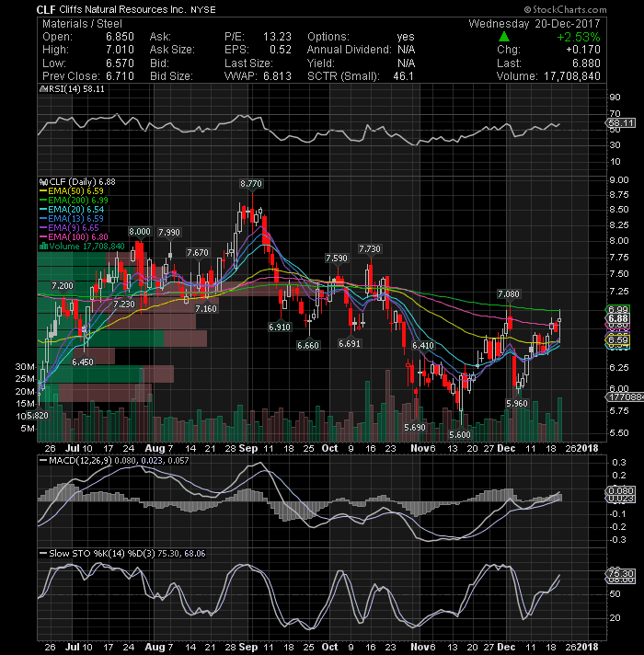644x655 pixels.
Task: Click the 6.410 price label
Action: click(x=423, y=346)
